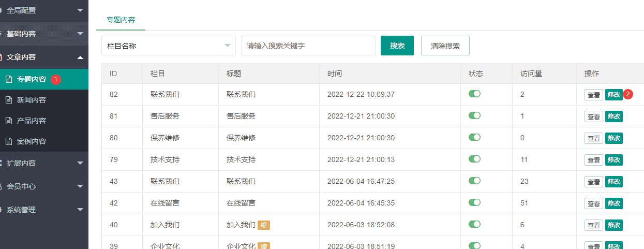Image resolution: width=644 pixels, height=249 pixels.
Task: Click timestamp 2022-06-04 16:45:35
Action: (x=361, y=203)
